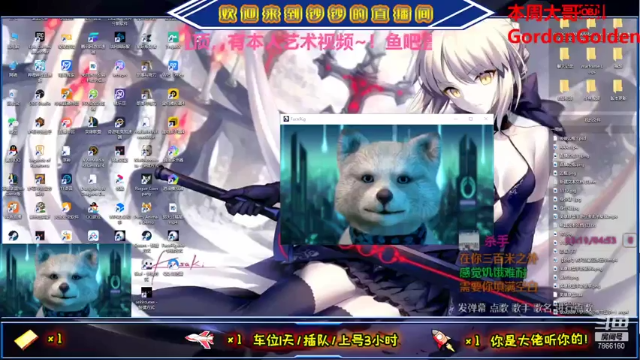Viewport: 640px width, 360px height.
Task: Launch the FaceRig desktop shortcut
Action: click(x=173, y=237)
